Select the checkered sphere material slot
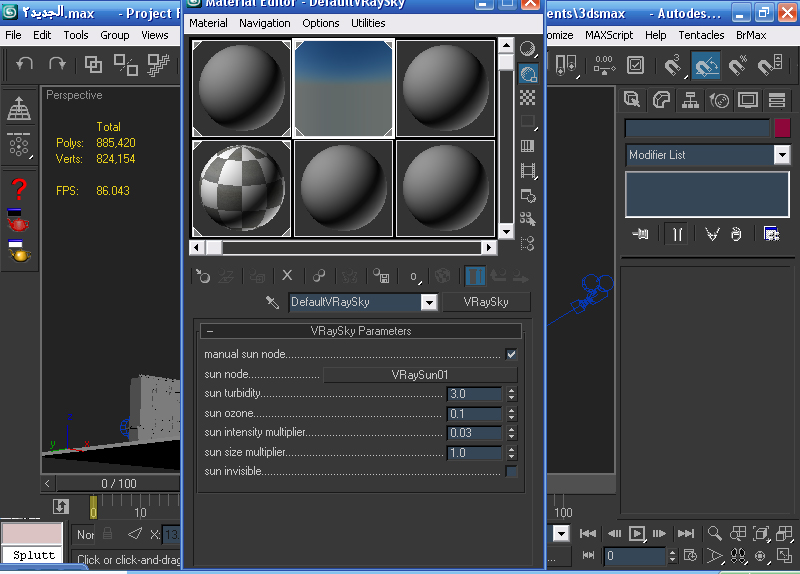 [242, 189]
